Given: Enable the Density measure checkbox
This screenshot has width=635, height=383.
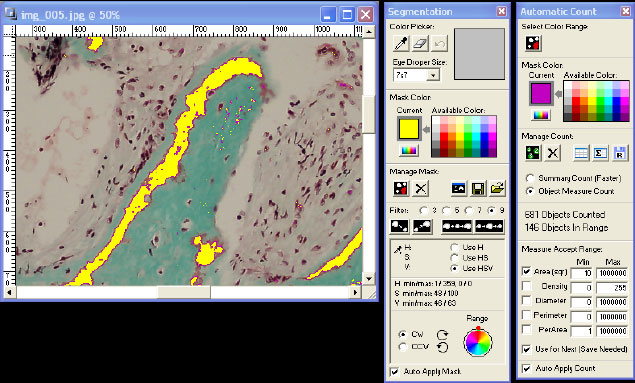Looking at the screenshot, I should [x=526, y=286].
